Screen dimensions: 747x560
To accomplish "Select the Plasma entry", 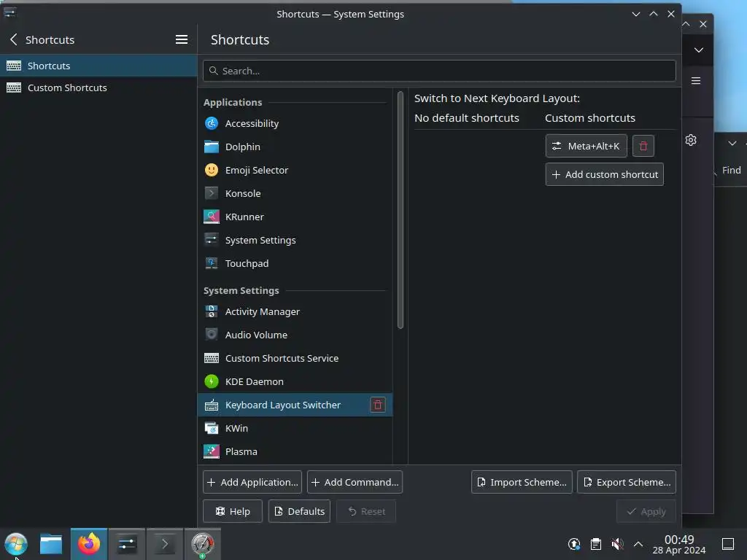I will tap(295, 451).
